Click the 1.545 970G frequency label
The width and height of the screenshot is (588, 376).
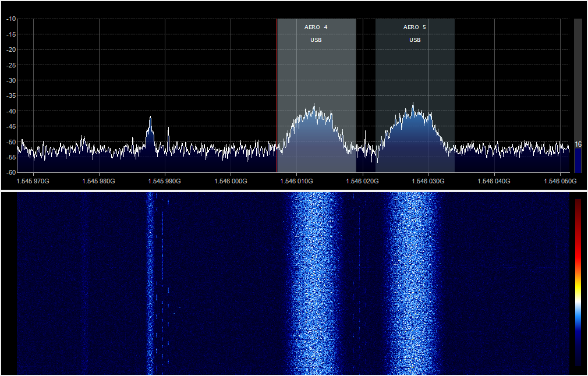(x=33, y=182)
